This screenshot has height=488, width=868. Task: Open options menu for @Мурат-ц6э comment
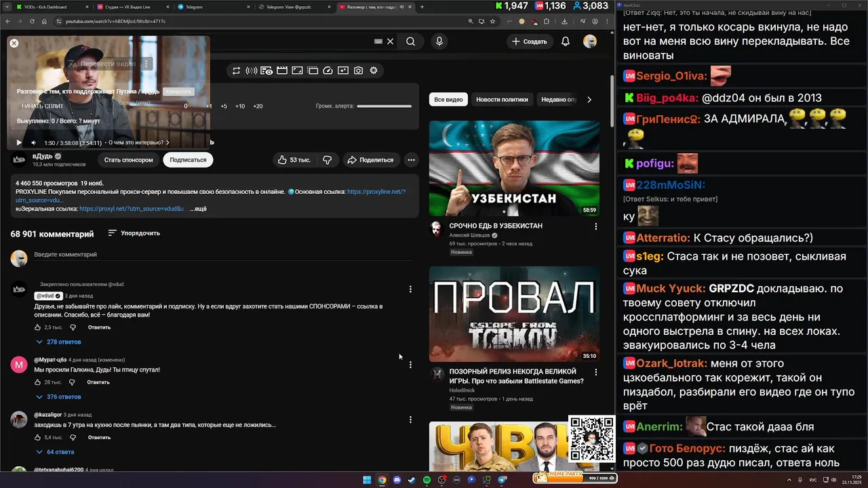[410, 365]
